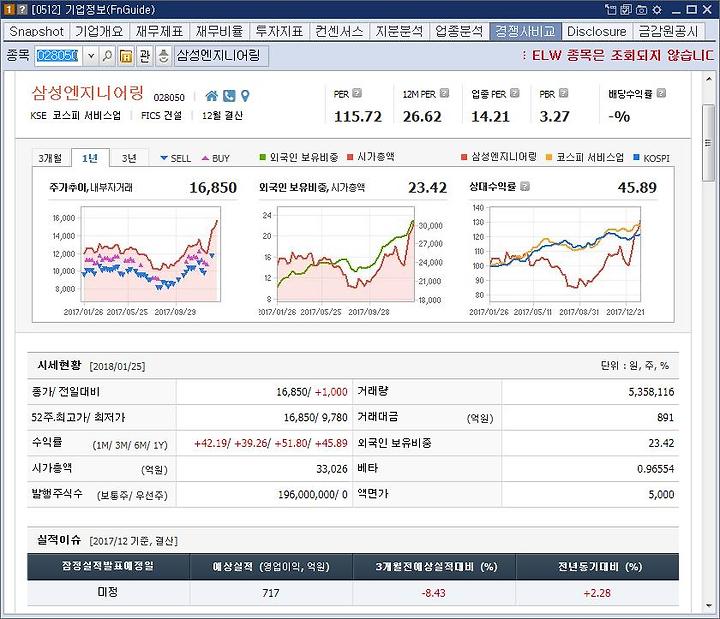The width and height of the screenshot is (720, 619).
Task: Click the 주가추이 price chart
Action: click(150, 254)
